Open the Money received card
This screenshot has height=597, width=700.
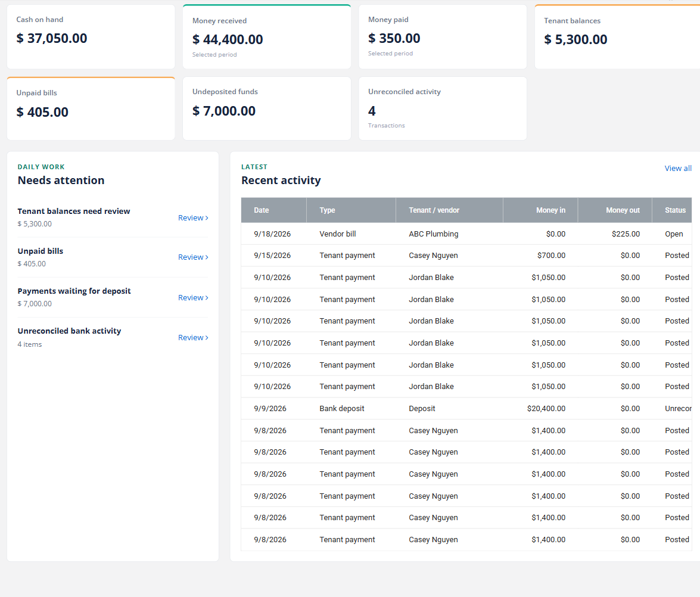(x=267, y=36)
